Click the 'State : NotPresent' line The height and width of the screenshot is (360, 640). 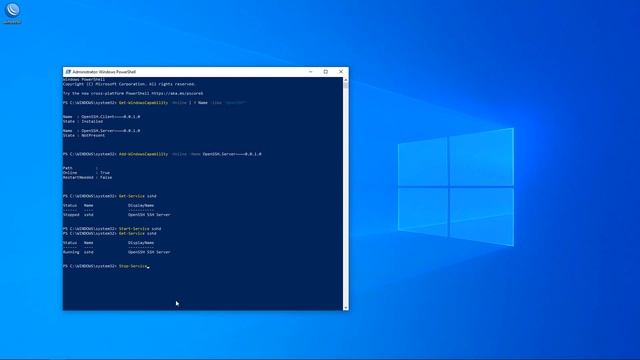click(x=84, y=135)
